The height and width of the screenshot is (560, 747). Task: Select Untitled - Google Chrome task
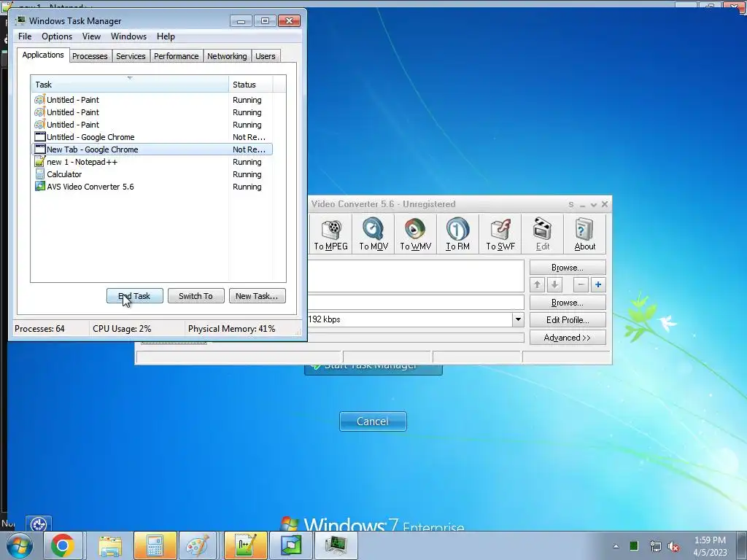click(152, 137)
